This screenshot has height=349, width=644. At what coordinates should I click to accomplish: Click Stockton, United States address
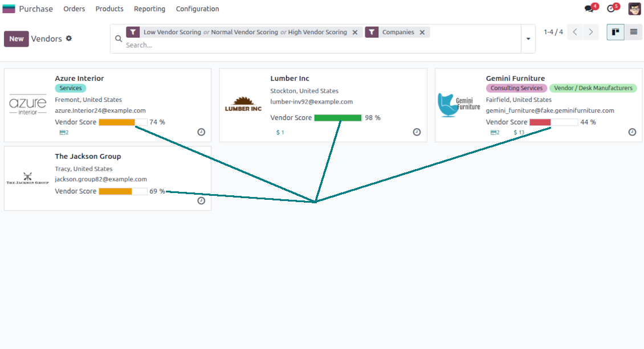pyautogui.click(x=304, y=91)
